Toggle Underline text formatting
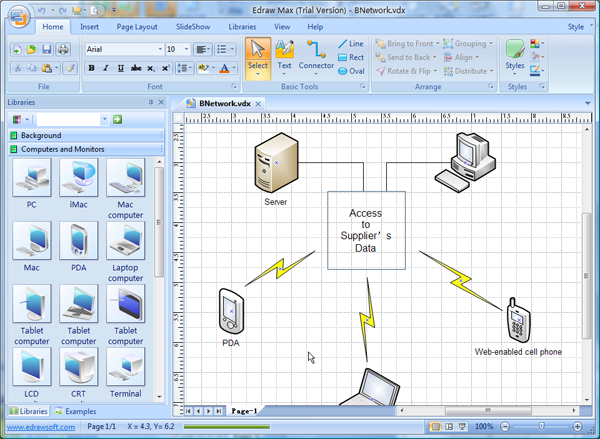Image resolution: width=600 pixels, height=439 pixels. point(119,68)
